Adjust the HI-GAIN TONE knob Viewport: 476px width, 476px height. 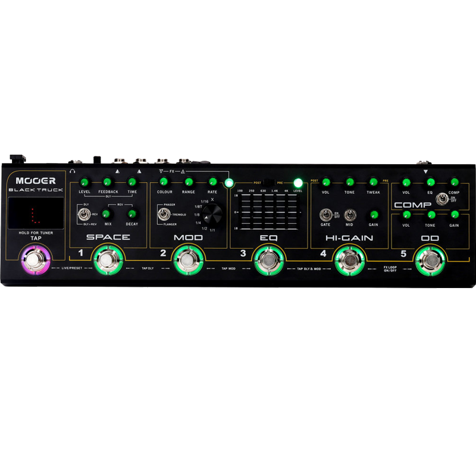click(x=350, y=182)
